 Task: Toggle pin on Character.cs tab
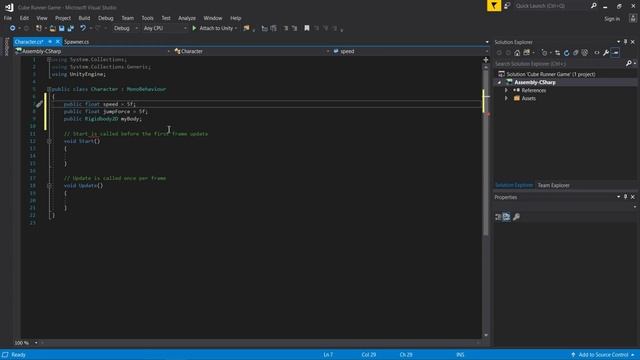point(50,42)
